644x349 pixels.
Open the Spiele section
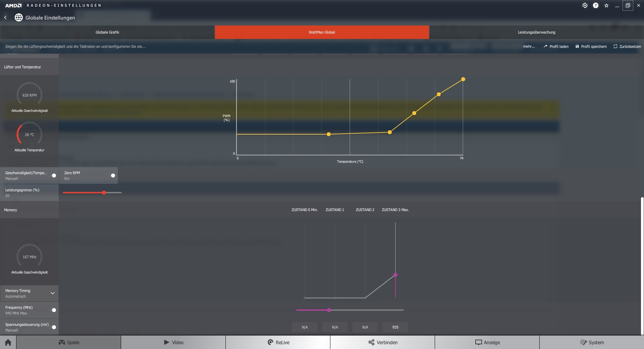tap(69, 342)
